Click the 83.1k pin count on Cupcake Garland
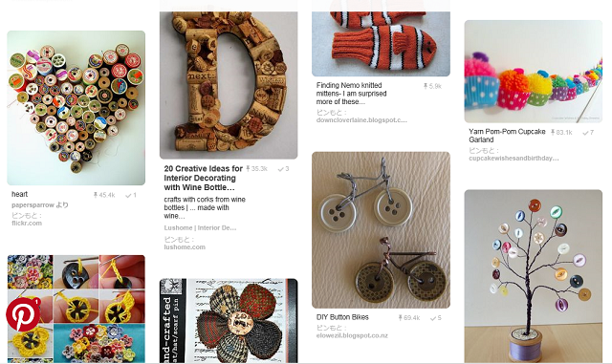Screen dimensions: 612x364 pyautogui.click(x=561, y=133)
